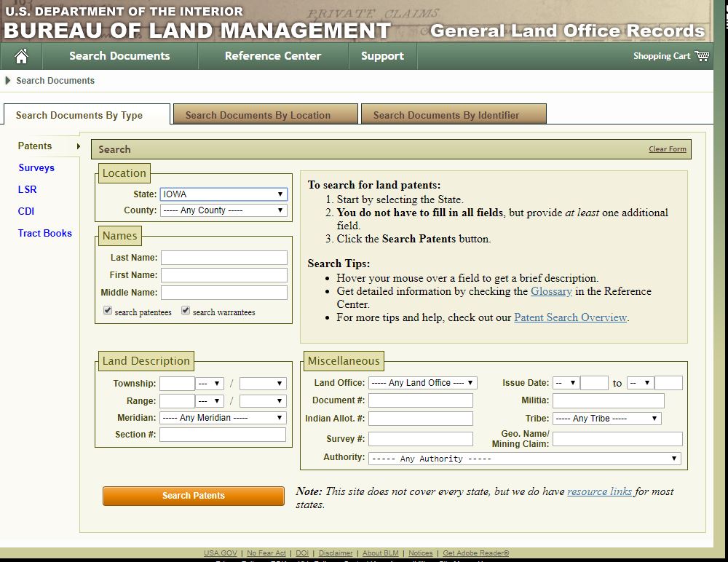Open Township fraction dropdown after slash
This screenshot has width=728, height=562.
tap(263, 384)
